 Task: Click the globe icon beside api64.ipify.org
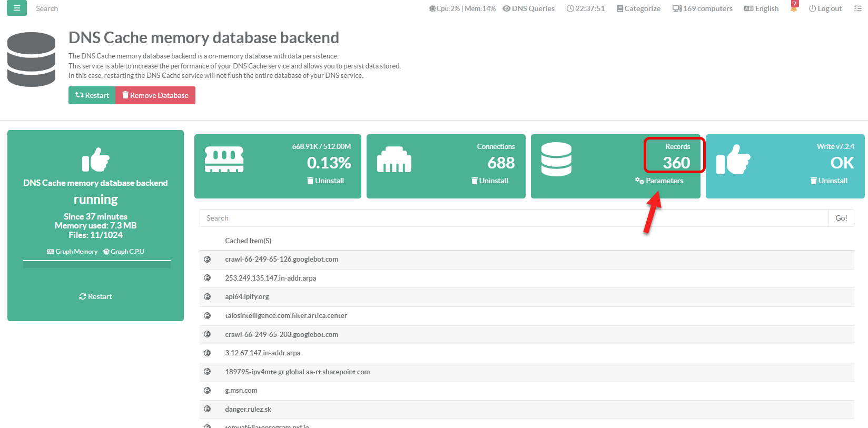coord(208,296)
